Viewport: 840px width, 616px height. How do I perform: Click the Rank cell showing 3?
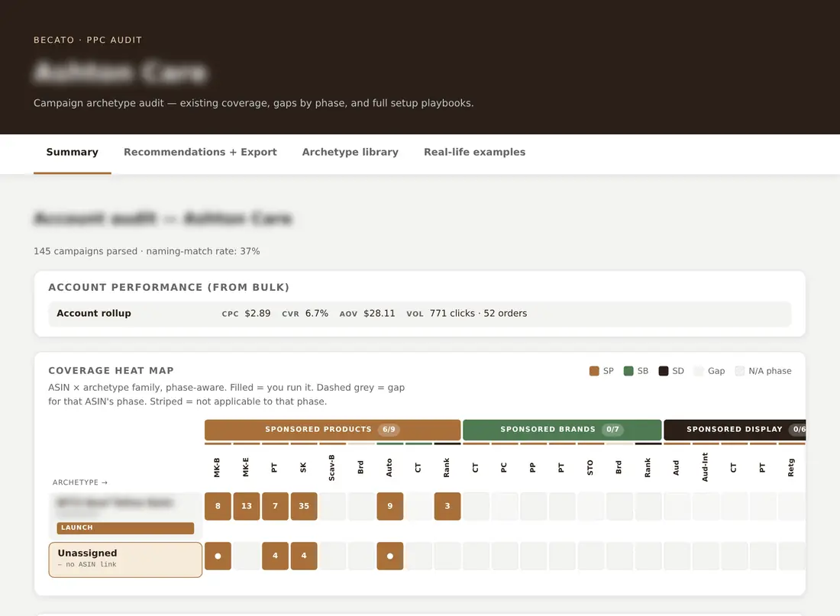point(447,506)
